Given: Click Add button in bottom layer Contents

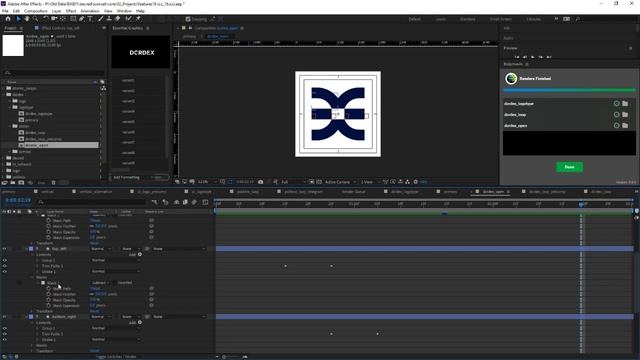Looking at the screenshot, I should tap(135, 322).
